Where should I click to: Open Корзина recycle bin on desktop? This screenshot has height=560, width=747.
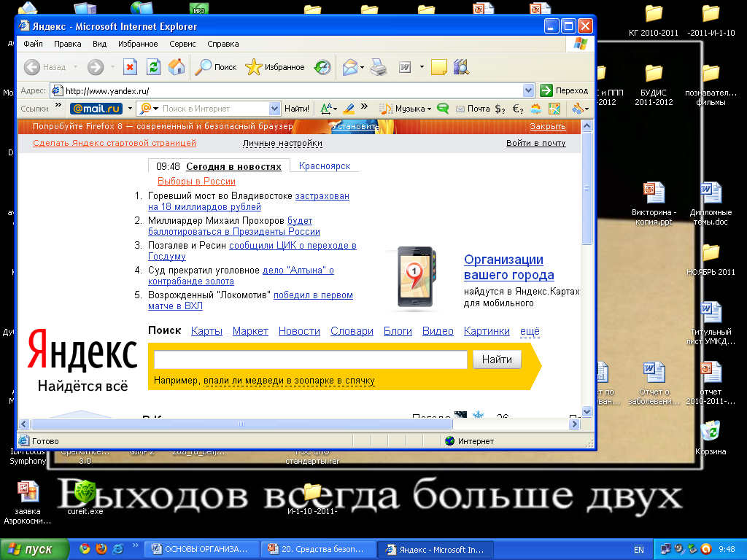(x=711, y=437)
